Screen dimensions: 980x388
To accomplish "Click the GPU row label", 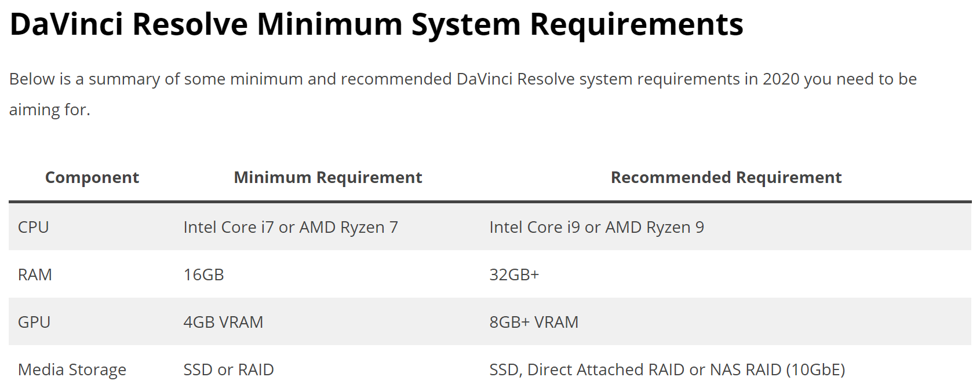I will point(34,322).
